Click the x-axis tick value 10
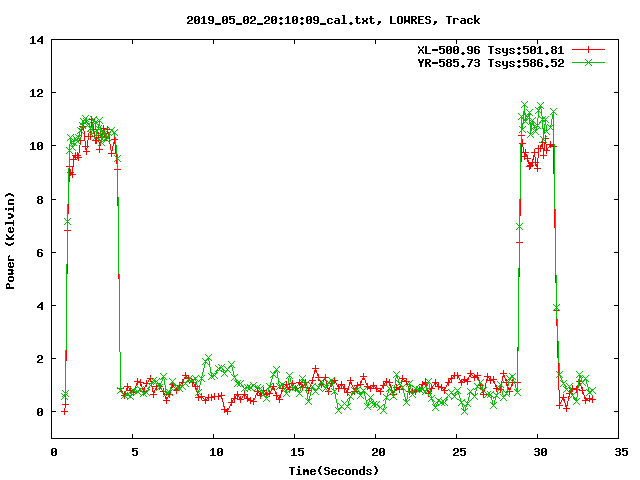Screen dimensions: 640x480 pos(216,452)
